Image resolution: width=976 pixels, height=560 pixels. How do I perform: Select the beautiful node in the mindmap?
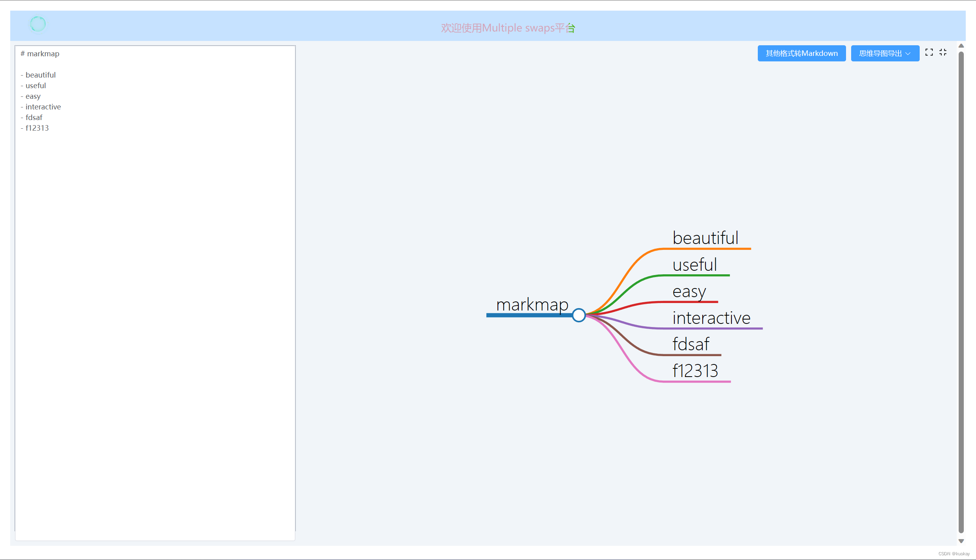click(705, 238)
